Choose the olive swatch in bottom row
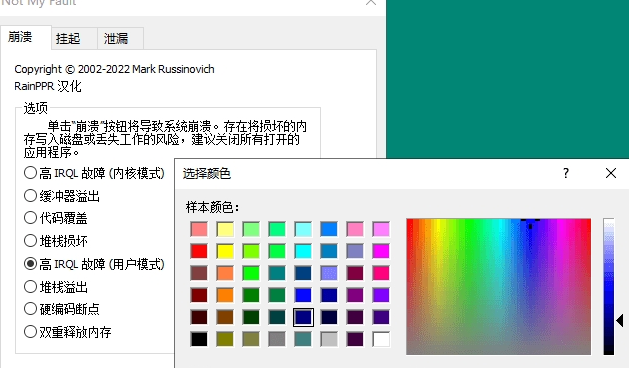This screenshot has width=629, height=368. 225,339
